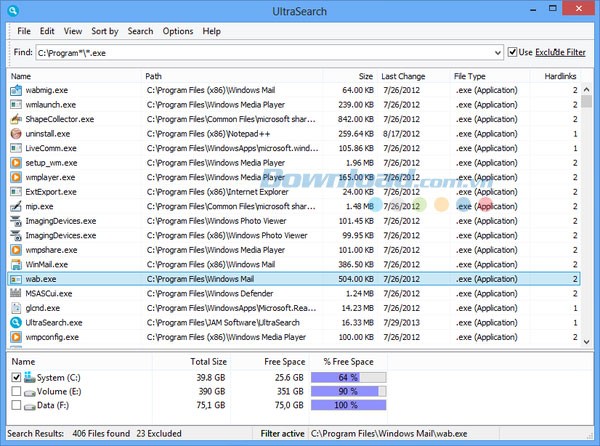Toggle the Use Exclude Filter checkbox
The image size is (600, 446).
tap(513, 52)
